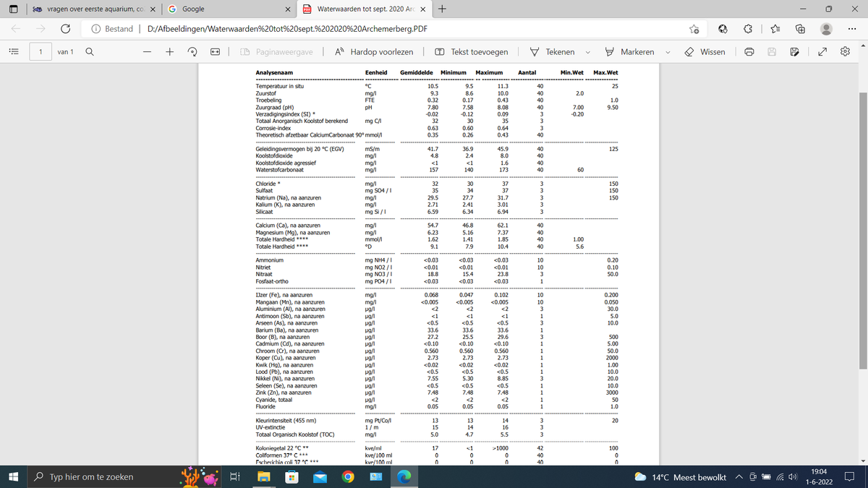View the site info icon beside Bestand
The height and width of the screenshot is (488, 868).
[x=96, y=29]
